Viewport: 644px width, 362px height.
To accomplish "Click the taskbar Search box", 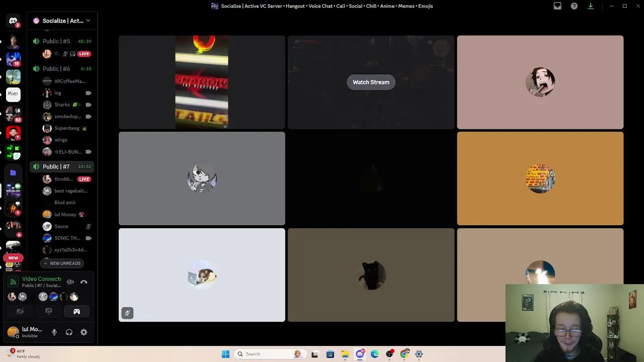I will tap(270, 354).
